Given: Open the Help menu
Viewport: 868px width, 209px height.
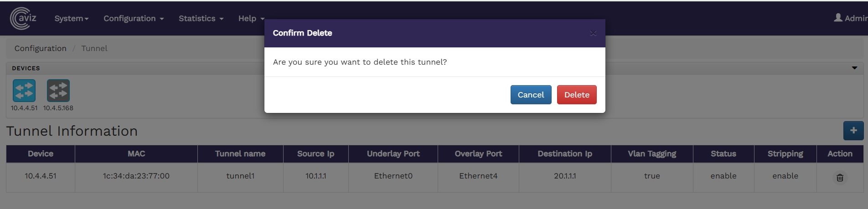Looking at the screenshot, I should pos(251,19).
